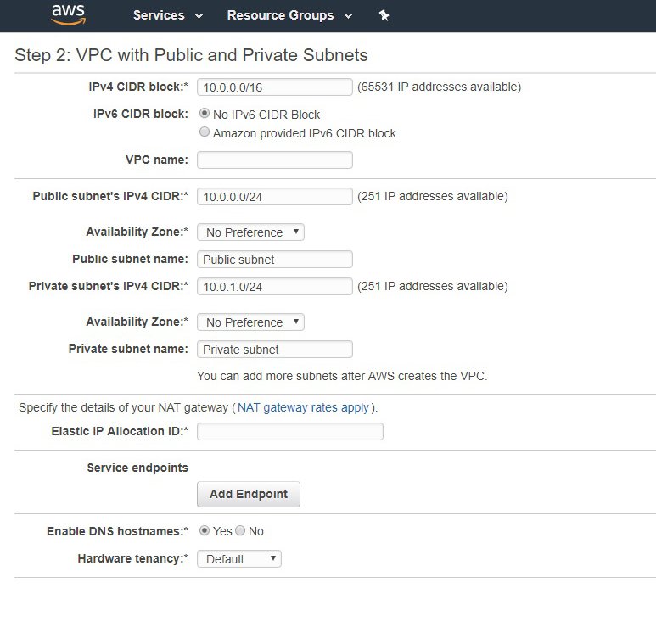Open private subnet Availability Zone dropdown

pos(250,322)
